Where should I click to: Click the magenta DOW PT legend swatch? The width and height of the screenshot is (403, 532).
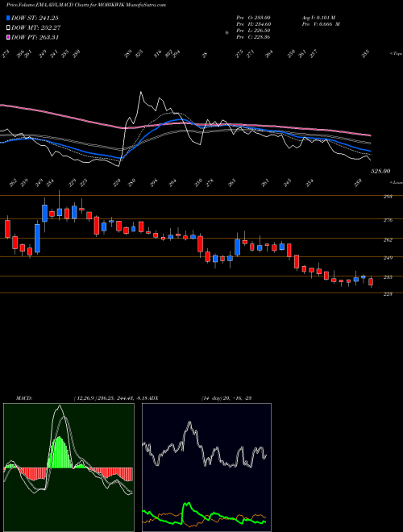coord(8,37)
